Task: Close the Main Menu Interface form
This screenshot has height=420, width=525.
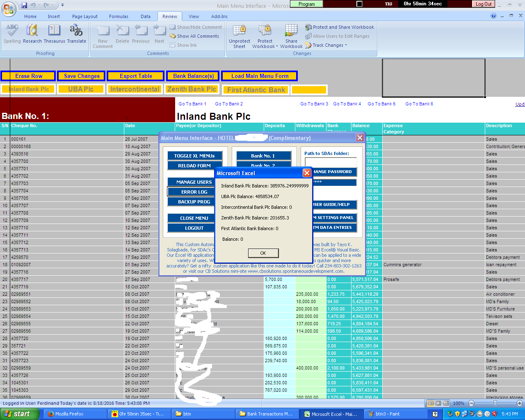Action: pyautogui.click(x=360, y=138)
